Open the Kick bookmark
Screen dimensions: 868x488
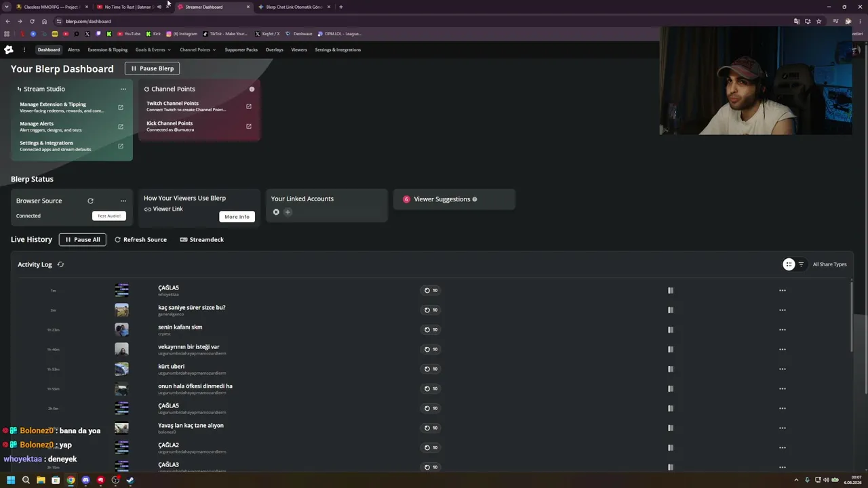[x=153, y=34]
